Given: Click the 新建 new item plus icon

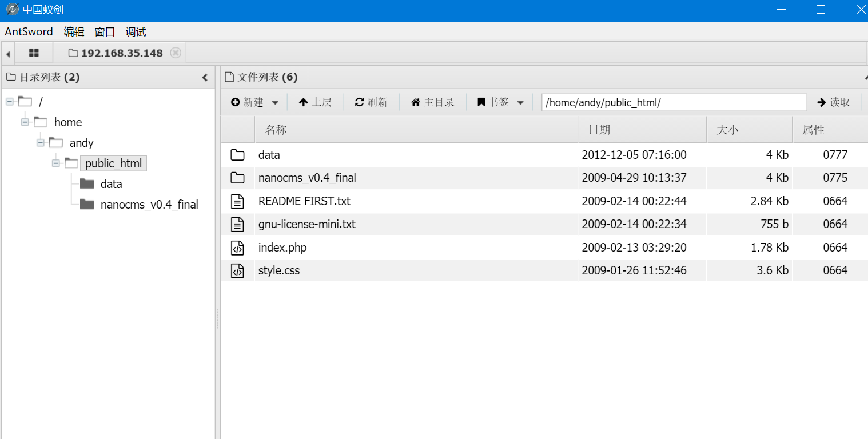Looking at the screenshot, I should tap(236, 102).
